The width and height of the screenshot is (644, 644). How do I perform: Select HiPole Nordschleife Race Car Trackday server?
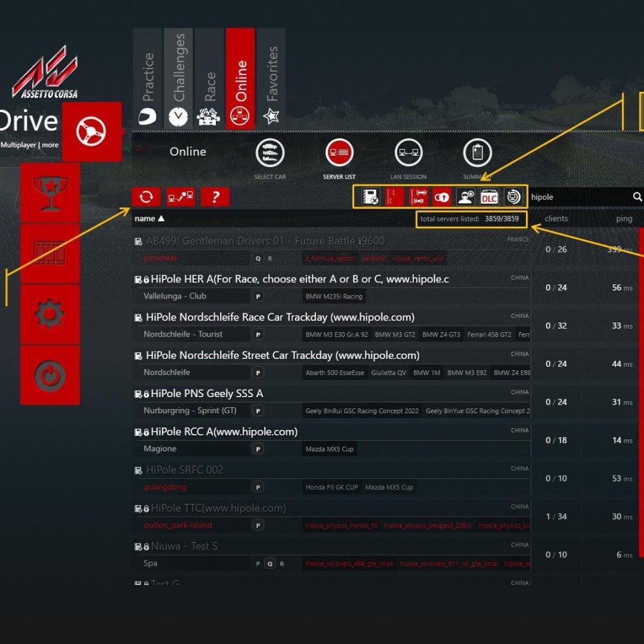click(331, 325)
